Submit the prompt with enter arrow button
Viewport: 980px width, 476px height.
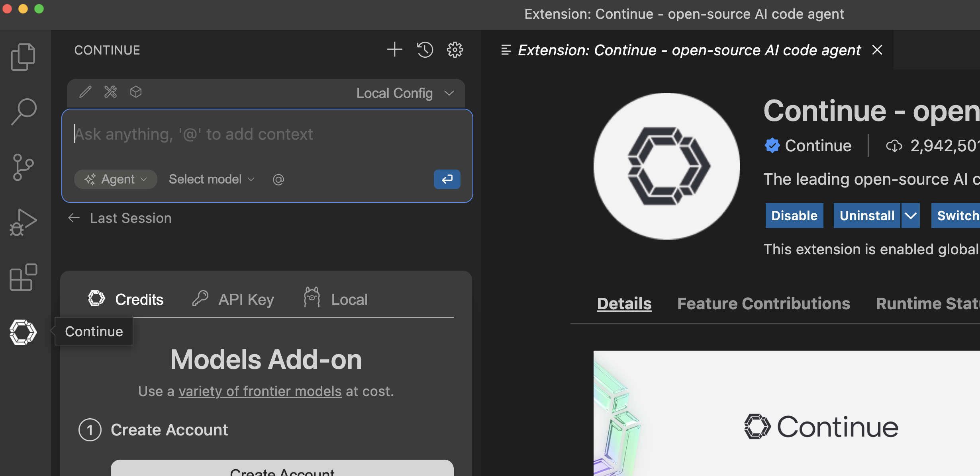coord(447,179)
